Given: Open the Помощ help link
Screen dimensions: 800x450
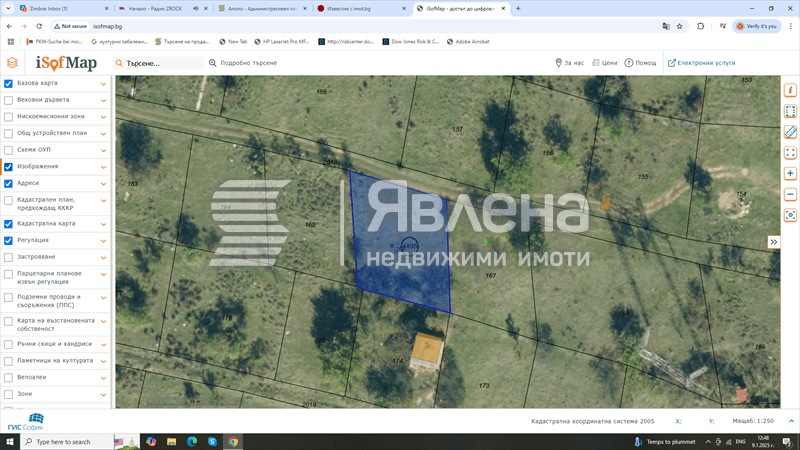Looking at the screenshot, I should [x=641, y=63].
